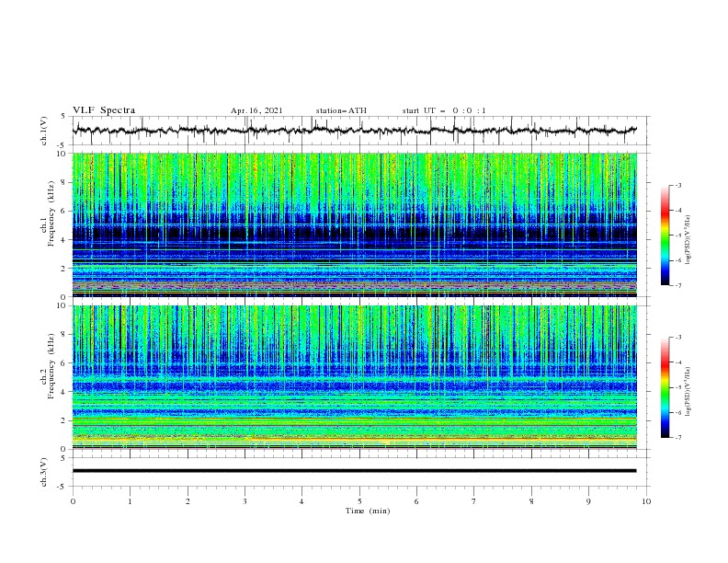This screenshot has width=728, height=563.
Task: Click the date "Apr. 16, 2021"
Action: (256, 110)
